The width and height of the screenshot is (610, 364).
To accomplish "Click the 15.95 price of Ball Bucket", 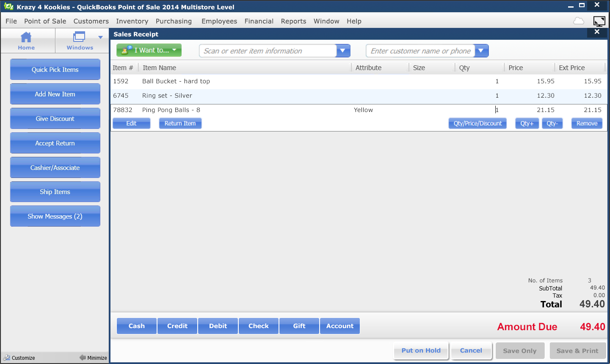I will click(x=546, y=81).
